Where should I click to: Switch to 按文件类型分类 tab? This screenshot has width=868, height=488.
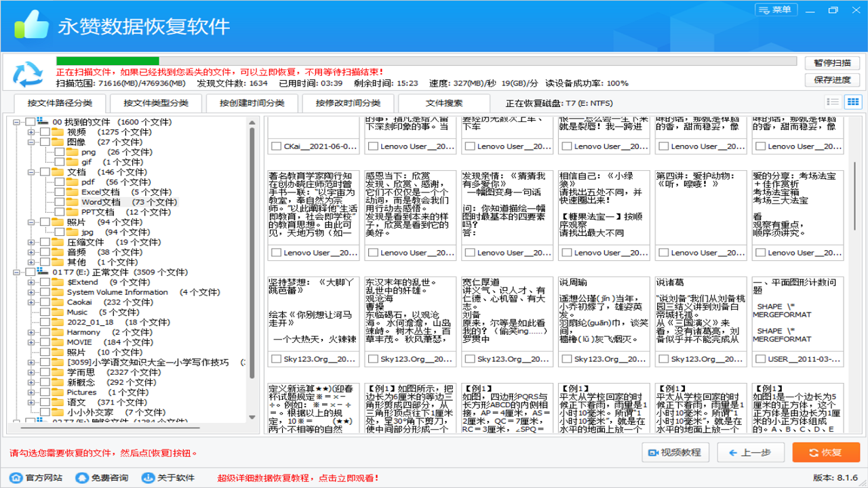point(155,104)
